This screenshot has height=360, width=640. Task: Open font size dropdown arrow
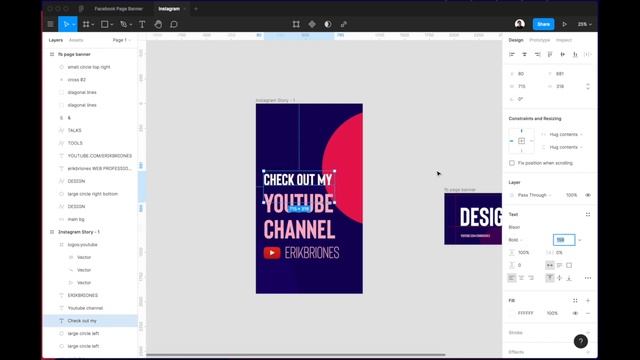tap(580, 240)
